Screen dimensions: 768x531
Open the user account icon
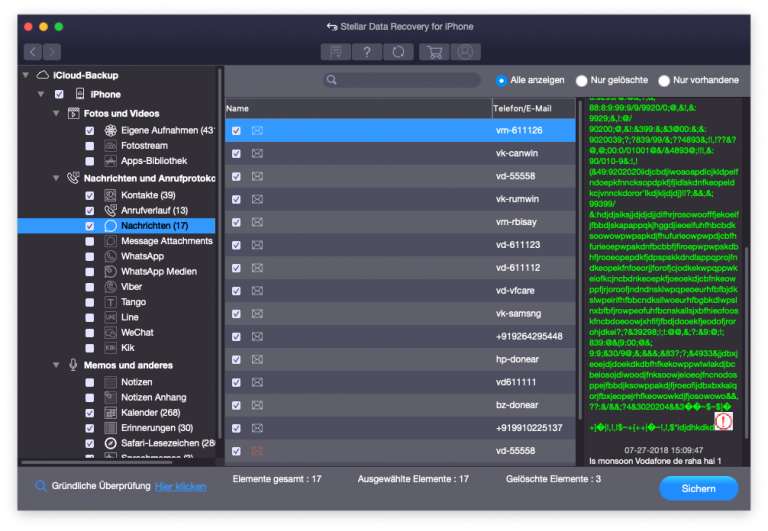click(465, 51)
